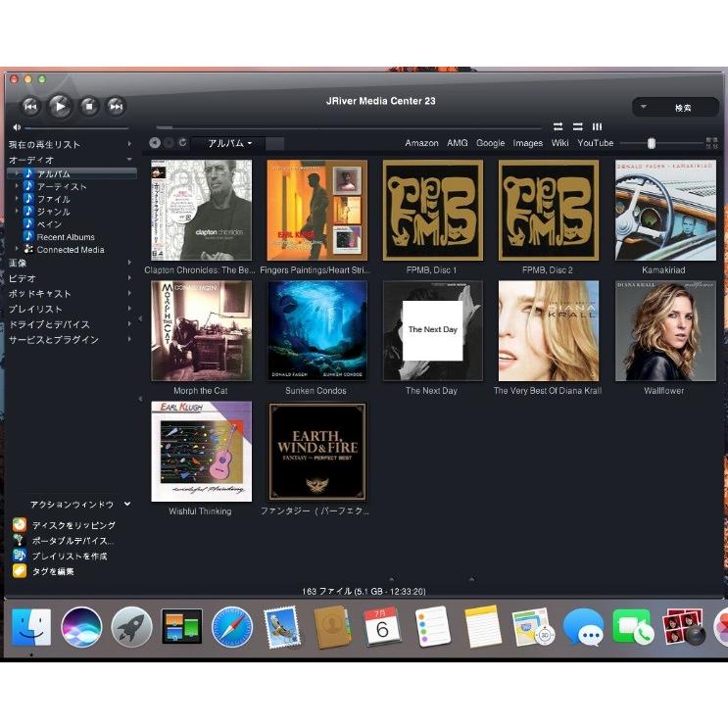Select the Wishful Thinking album cover
Viewport: 728px width, 728px height.
coord(202,452)
